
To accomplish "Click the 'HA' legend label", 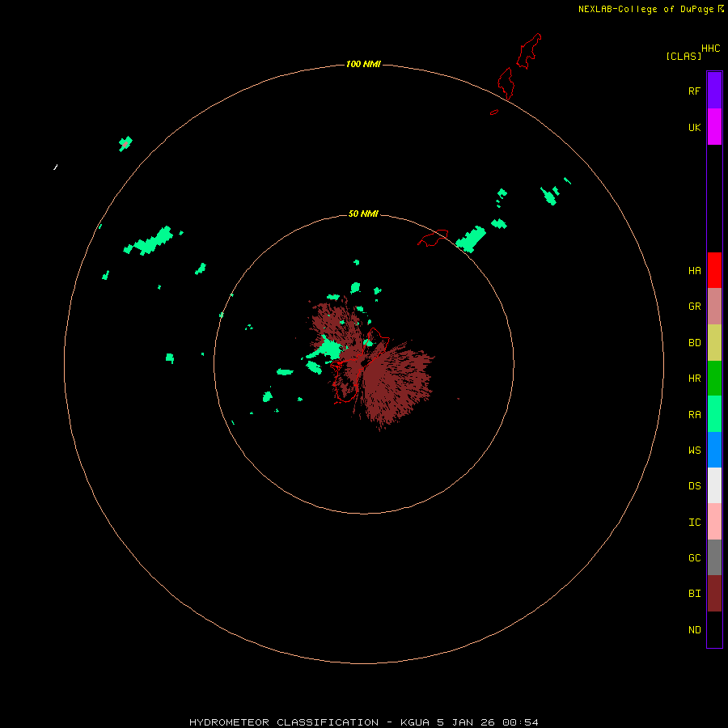I will pyautogui.click(x=695, y=271).
